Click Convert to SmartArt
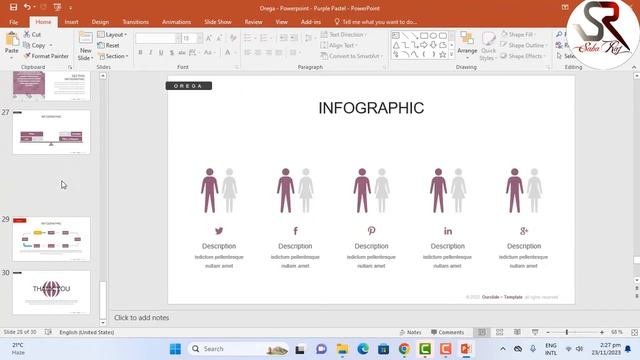This screenshot has width=640, height=360. [x=352, y=56]
